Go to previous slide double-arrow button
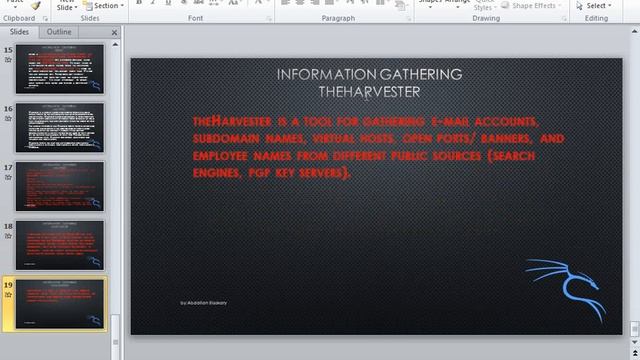Image resolution: width=640 pixels, height=360 pixels. coord(635,353)
